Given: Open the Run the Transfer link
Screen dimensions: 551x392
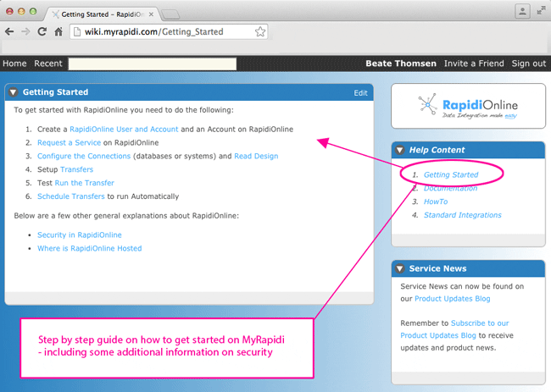Looking at the screenshot, I should coord(84,183).
